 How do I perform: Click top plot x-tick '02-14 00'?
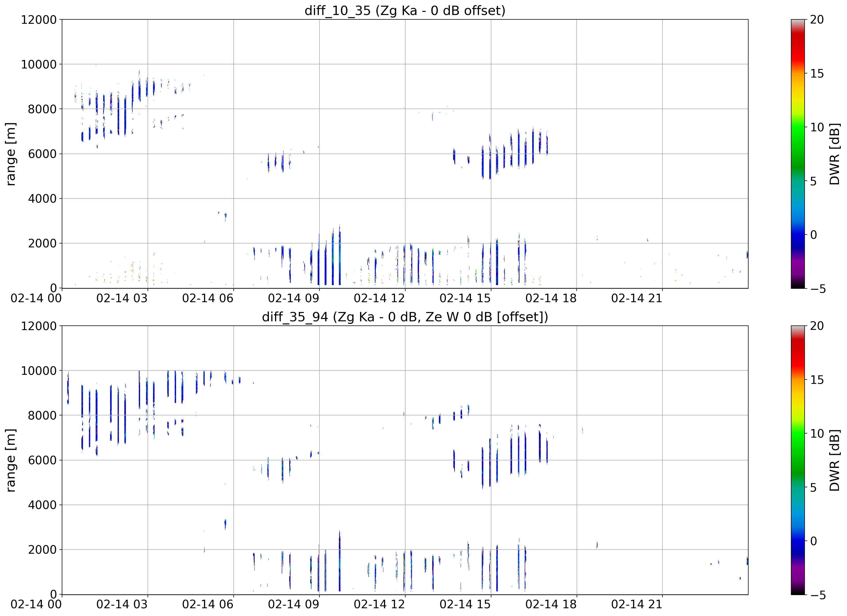36,298
